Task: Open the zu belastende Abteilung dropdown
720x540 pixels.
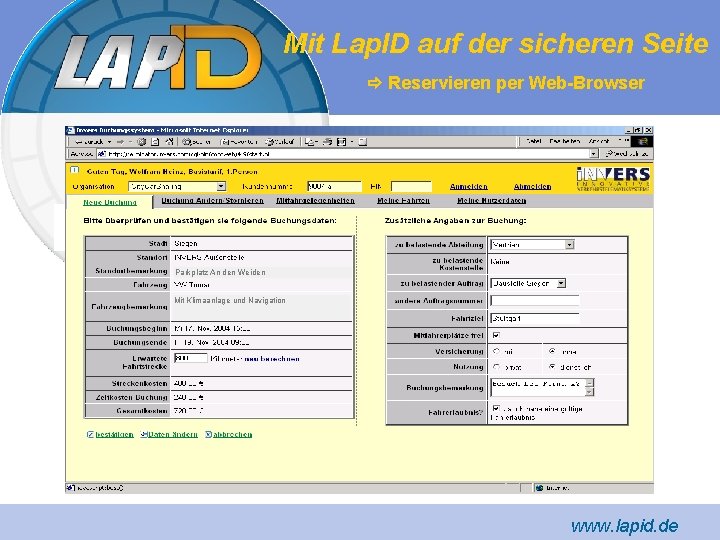Action: pyautogui.click(x=569, y=245)
